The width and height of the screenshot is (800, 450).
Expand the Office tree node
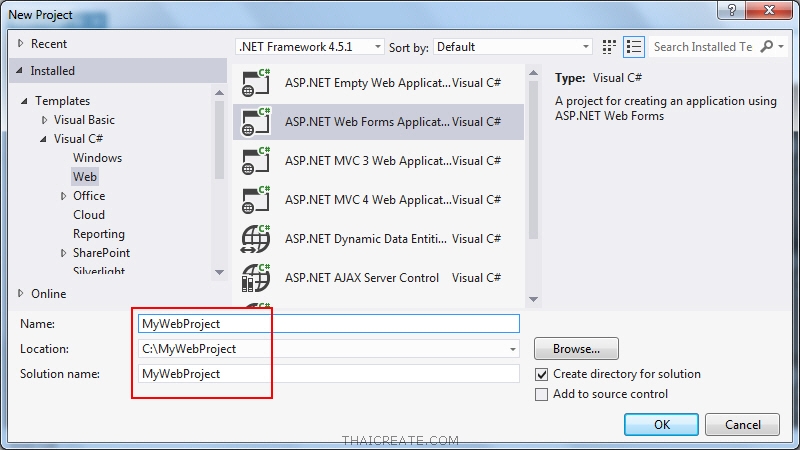[63, 196]
